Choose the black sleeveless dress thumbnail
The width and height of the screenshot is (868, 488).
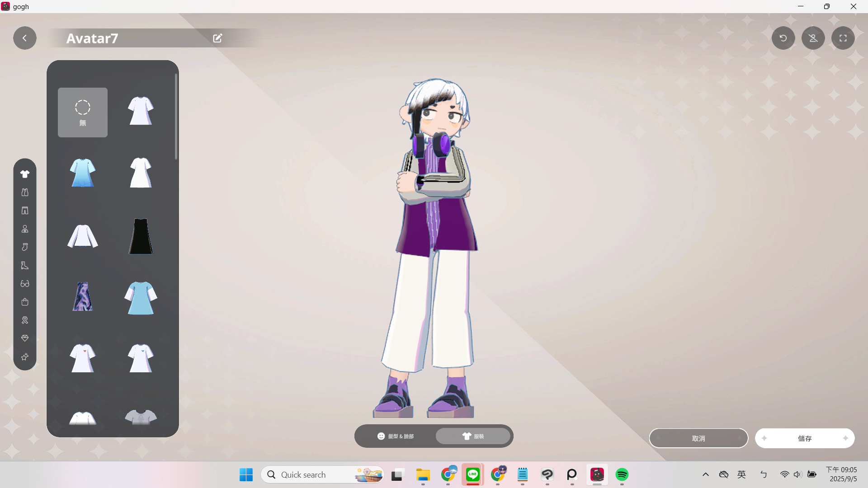(141, 236)
